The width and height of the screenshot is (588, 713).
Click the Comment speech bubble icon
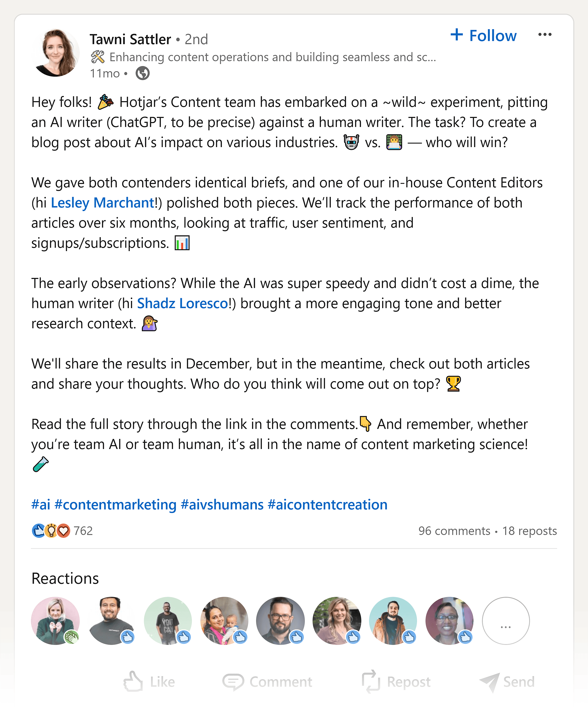(233, 681)
